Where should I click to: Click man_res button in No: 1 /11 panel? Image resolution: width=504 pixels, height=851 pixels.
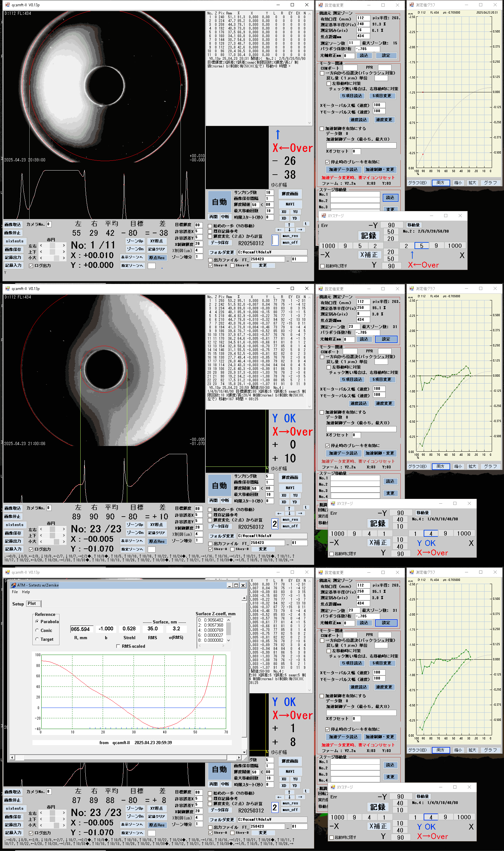(x=290, y=236)
